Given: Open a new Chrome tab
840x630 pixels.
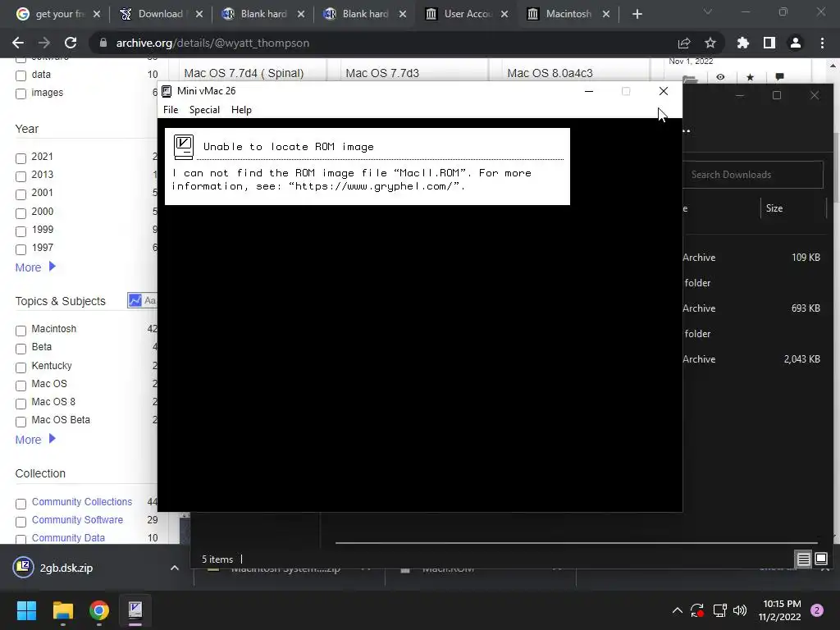Looking at the screenshot, I should pos(637,14).
